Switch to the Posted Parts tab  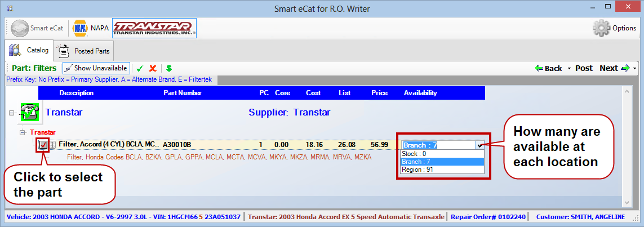(x=85, y=51)
